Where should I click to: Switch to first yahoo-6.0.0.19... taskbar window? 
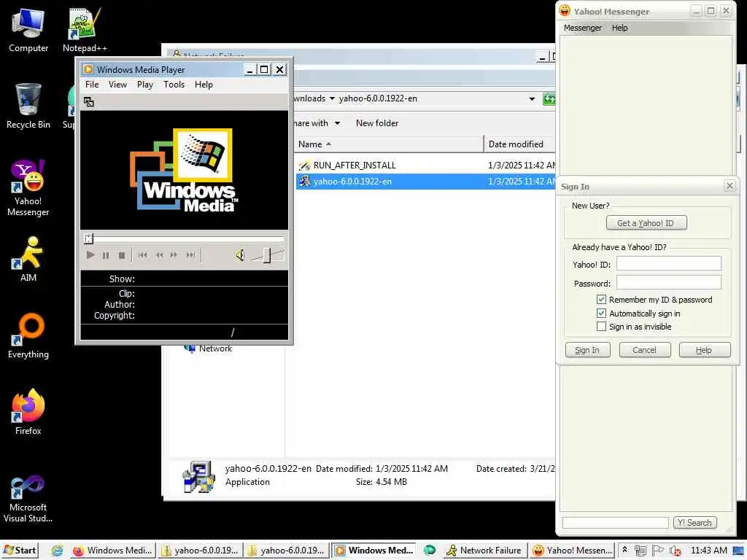(200, 551)
